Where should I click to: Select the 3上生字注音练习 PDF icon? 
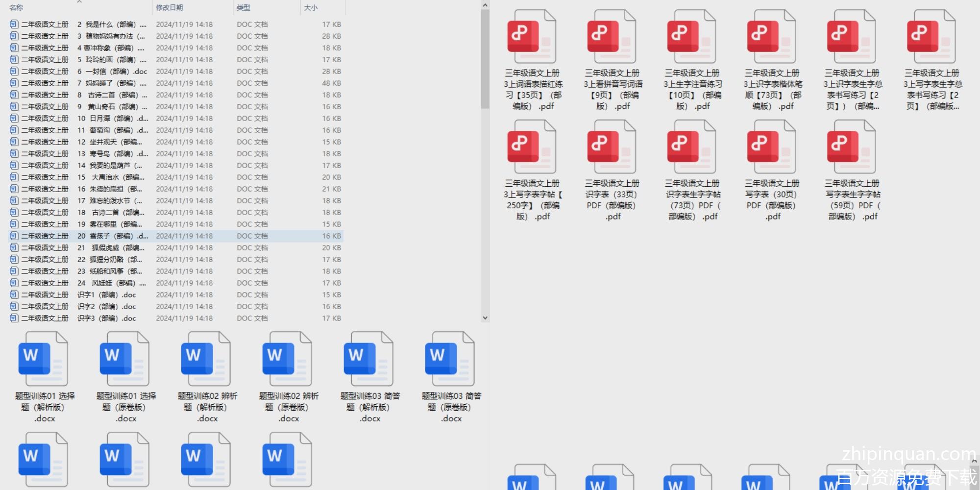coord(691,37)
